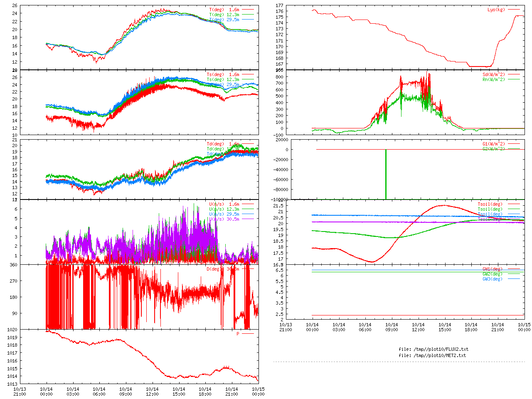Image resolution: width=532 pixels, height=399 pixels.
Task: Click 10/14 06:00 label under GW plot
Action: (365, 327)
